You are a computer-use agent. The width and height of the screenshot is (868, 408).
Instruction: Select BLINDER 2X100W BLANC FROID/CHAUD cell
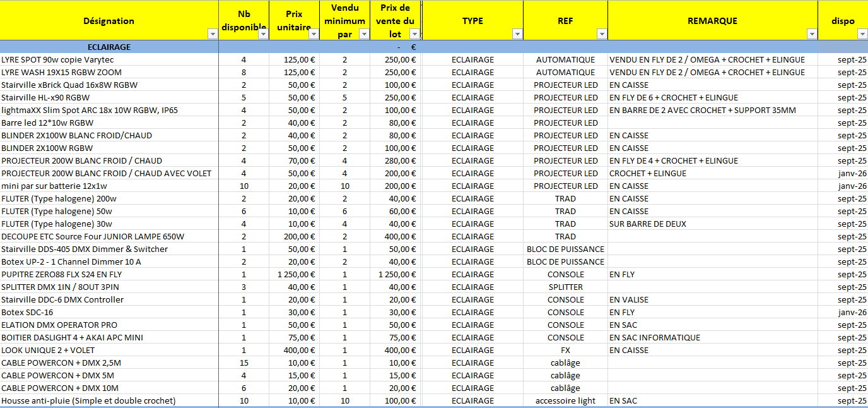click(109, 135)
